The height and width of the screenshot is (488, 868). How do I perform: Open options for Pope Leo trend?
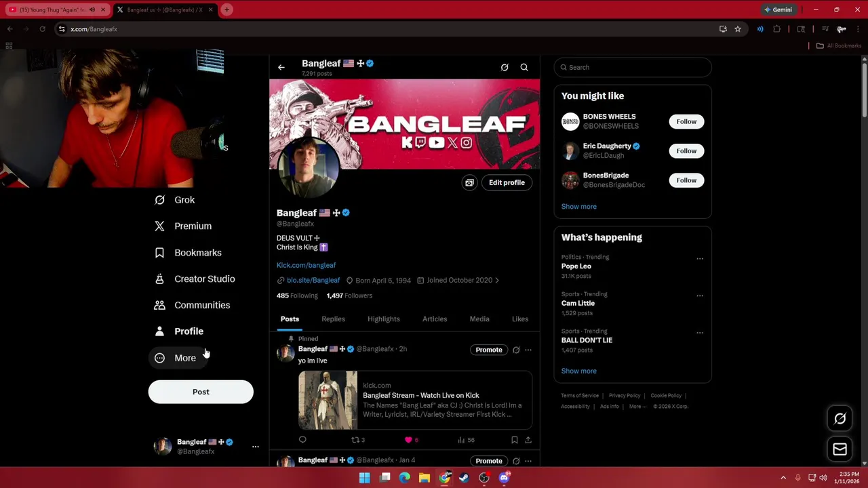tap(700, 258)
